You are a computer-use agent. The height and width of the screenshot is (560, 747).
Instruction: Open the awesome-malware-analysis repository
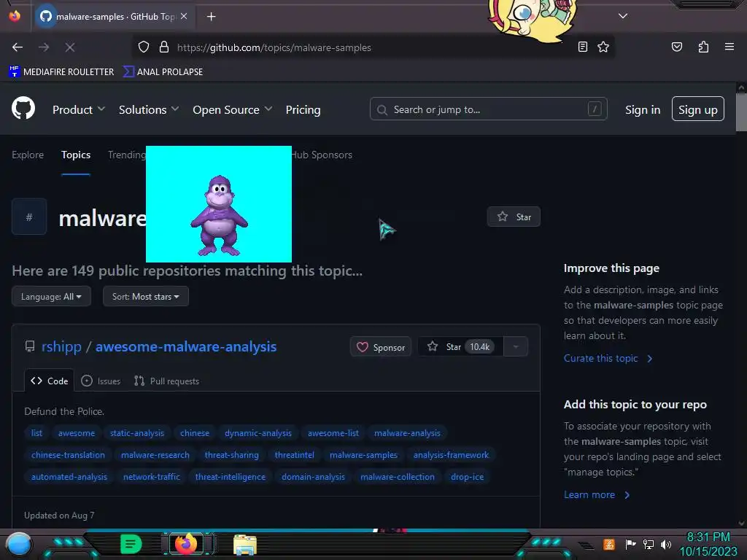tap(186, 346)
